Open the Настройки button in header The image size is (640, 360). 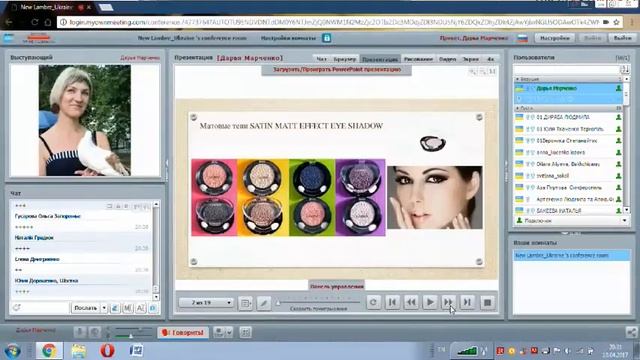[x=555, y=38]
